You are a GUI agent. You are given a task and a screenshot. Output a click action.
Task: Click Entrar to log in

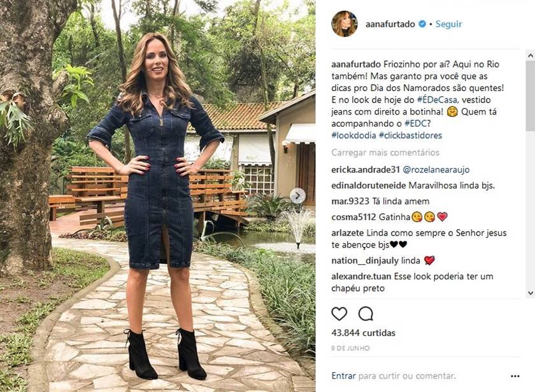343,375
